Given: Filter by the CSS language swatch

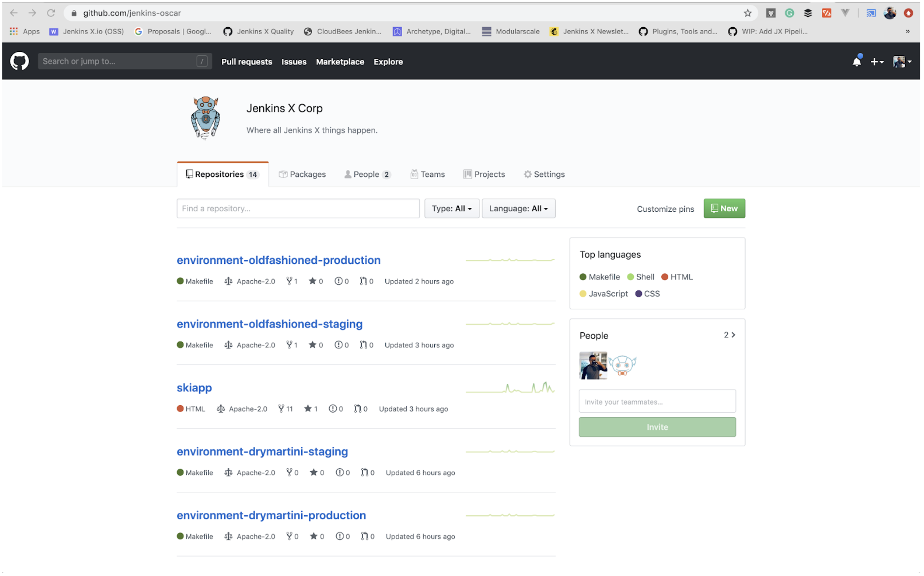Looking at the screenshot, I should coord(648,294).
